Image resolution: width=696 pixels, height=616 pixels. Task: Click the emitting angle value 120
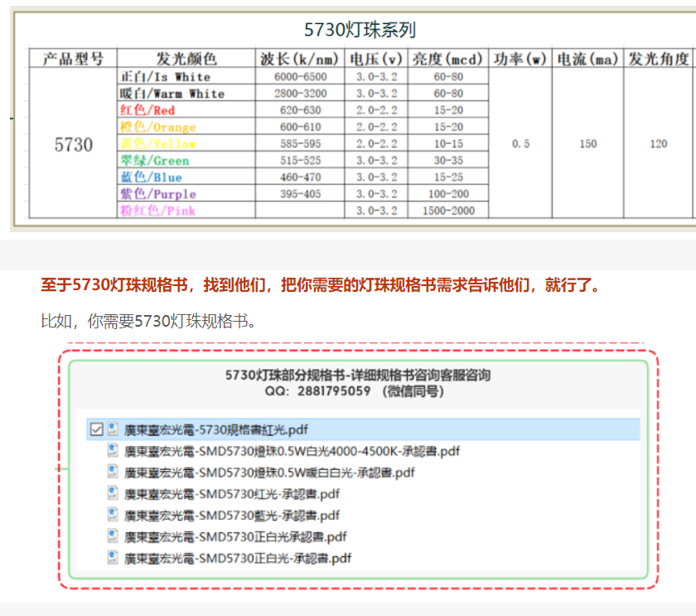(659, 143)
